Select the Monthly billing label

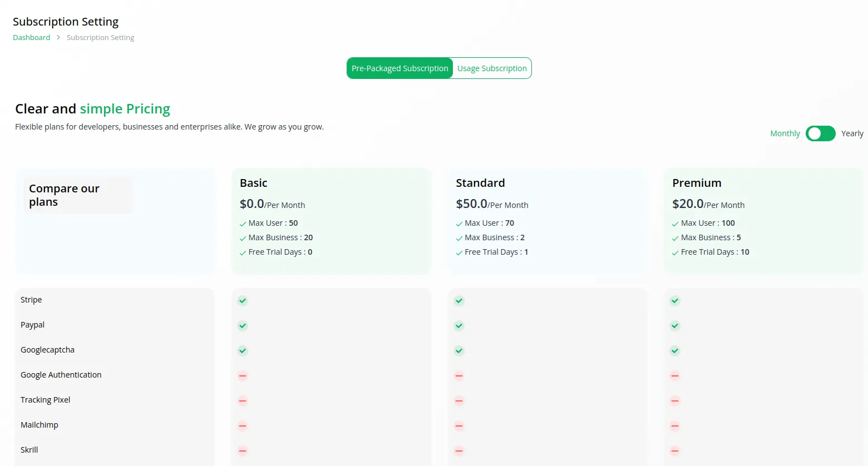coord(785,133)
